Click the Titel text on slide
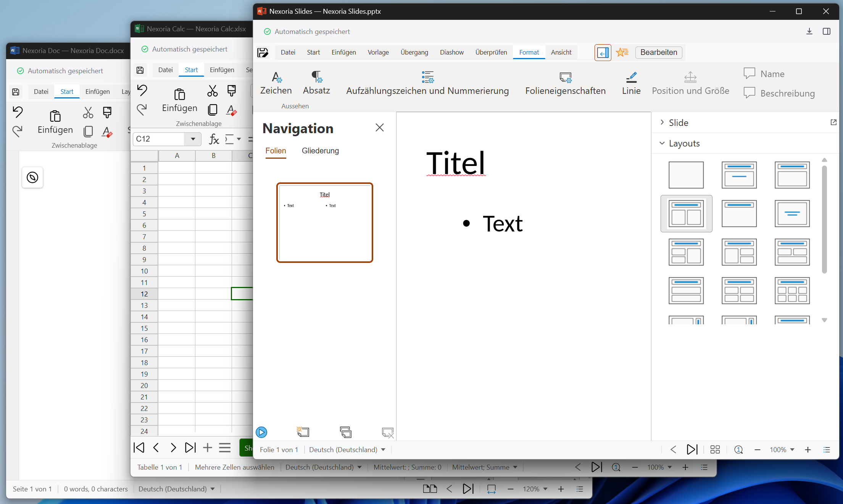 click(x=456, y=163)
